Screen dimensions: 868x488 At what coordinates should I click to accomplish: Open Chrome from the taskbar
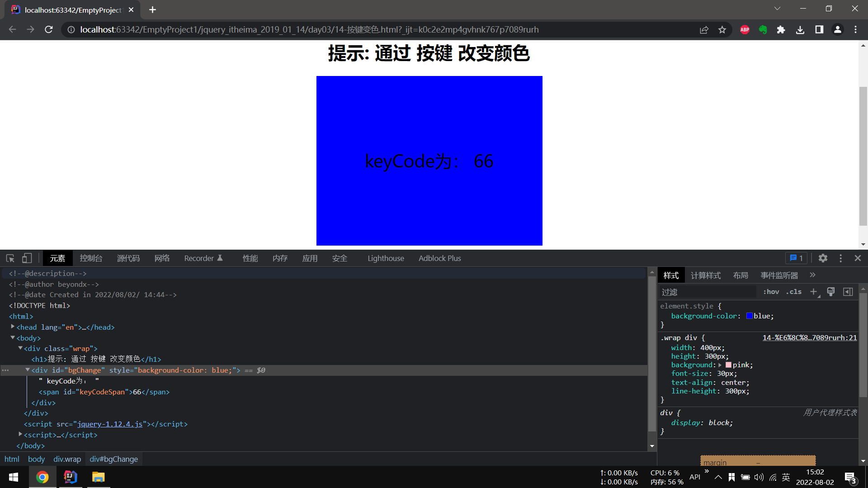(x=42, y=477)
